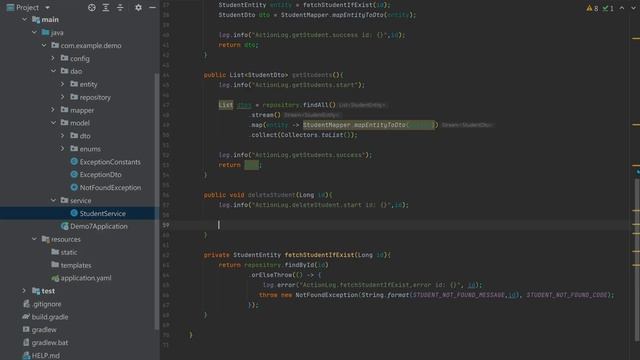This screenshot has height=360, width=640.
Task: Click the expand all icon in Project toolbar
Action: 106,7
